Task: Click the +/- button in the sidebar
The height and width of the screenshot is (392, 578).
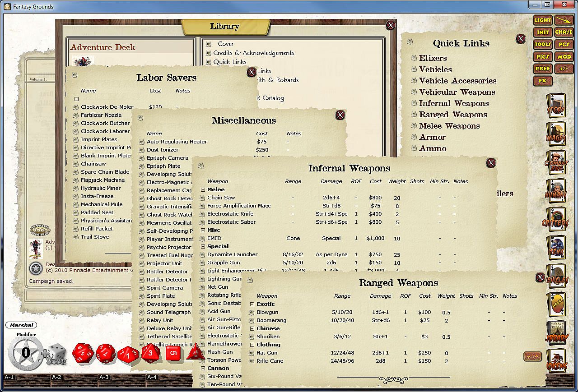Action: [x=564, y=69]
